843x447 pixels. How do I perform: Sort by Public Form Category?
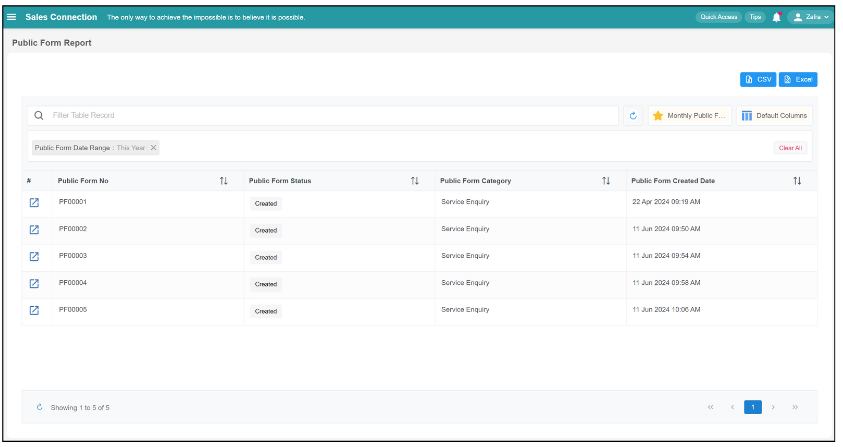(606, 181)
